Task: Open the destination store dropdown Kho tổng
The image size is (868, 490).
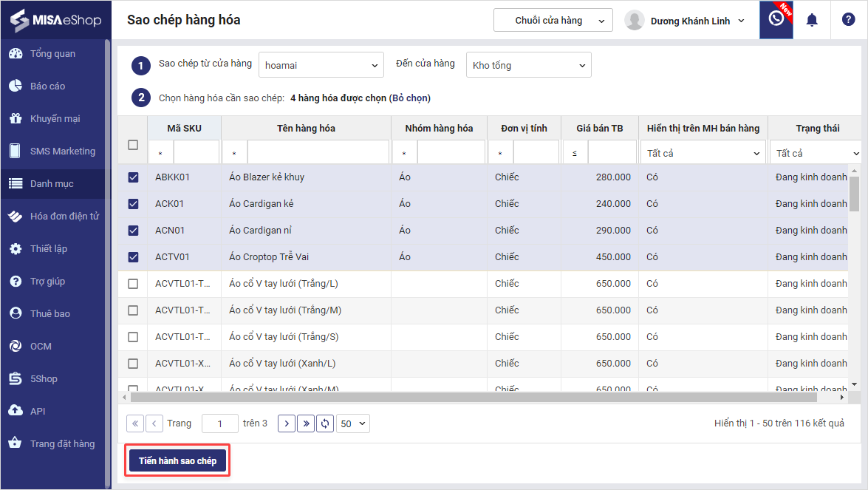Action: click(x=529, y=65)
